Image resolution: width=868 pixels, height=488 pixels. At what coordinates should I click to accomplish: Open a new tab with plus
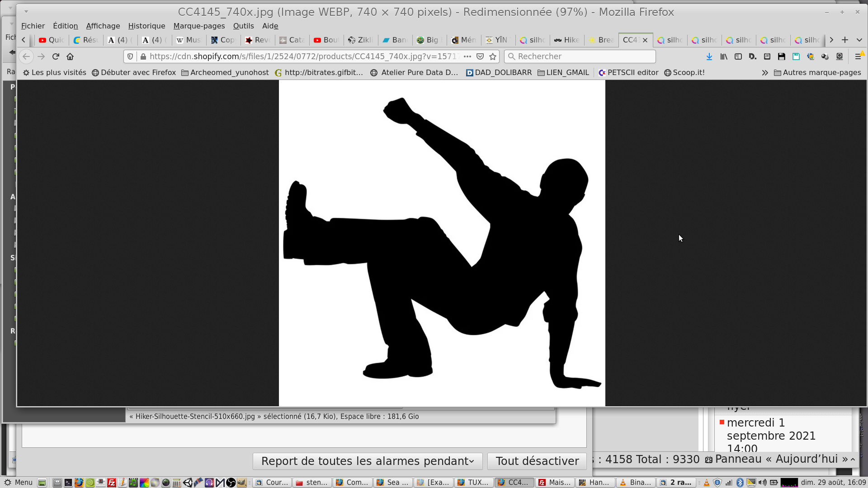coord(845,40)
